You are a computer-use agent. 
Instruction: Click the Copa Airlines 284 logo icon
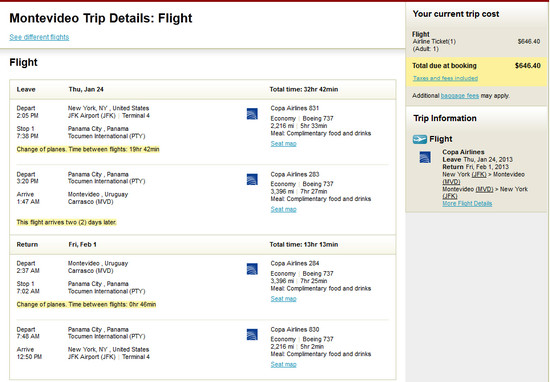[252, 269]
